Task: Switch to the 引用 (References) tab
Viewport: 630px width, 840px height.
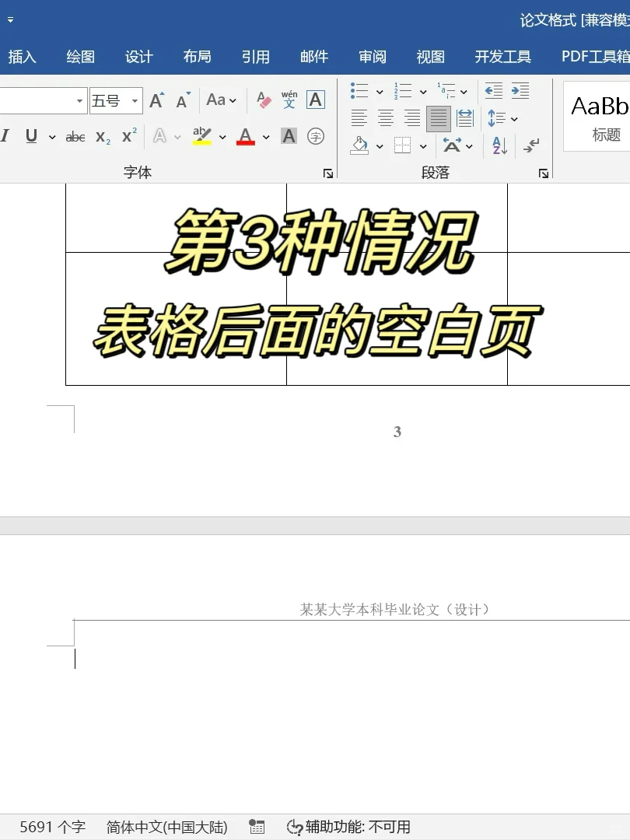Action: tap(255, 57)
